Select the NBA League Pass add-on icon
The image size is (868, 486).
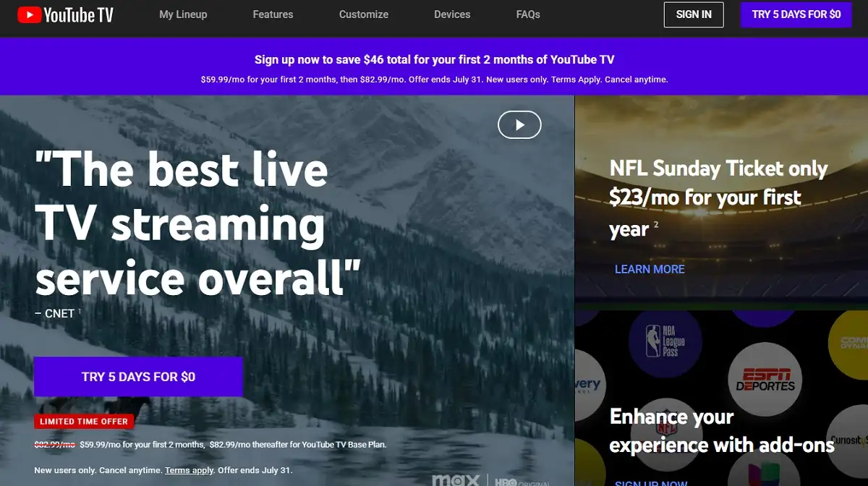[x=665, y=341]
